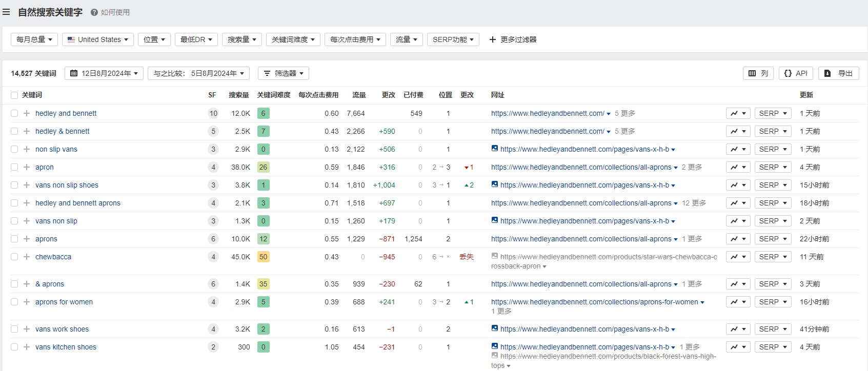Sort by 更新 column header

click(806, 95)
